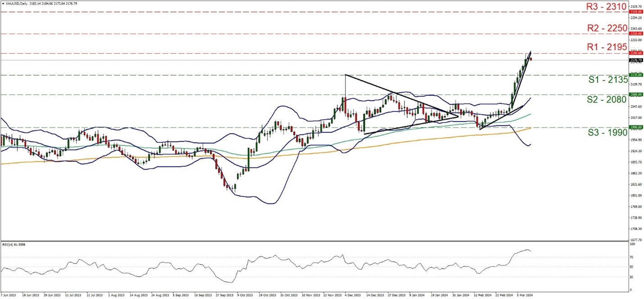Screen dimensions: 644x299
Task: Click the R1 - 2195 resistance label
Action: pos(606,46)
